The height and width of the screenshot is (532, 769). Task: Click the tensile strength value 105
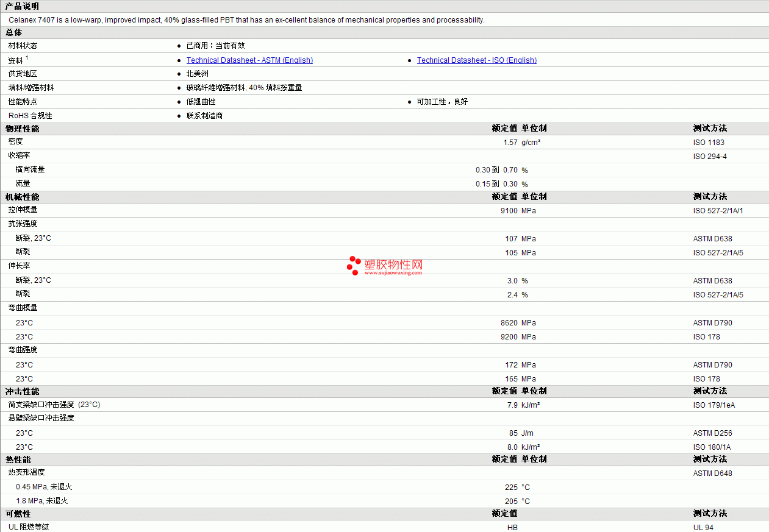click(x=511, y=253)
